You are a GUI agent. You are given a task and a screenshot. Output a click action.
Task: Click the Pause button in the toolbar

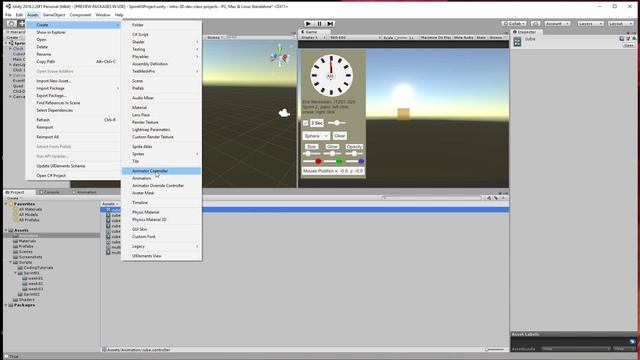319,24
